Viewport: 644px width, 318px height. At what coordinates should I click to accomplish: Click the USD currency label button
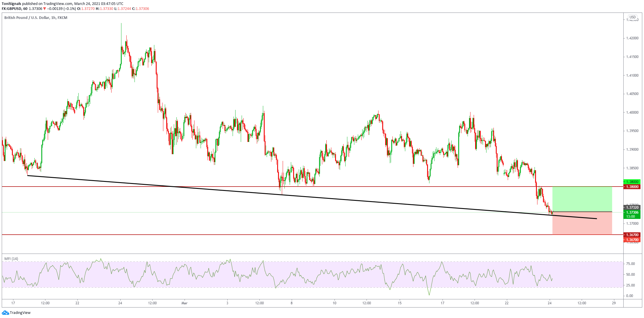click(x=632, y=17)
